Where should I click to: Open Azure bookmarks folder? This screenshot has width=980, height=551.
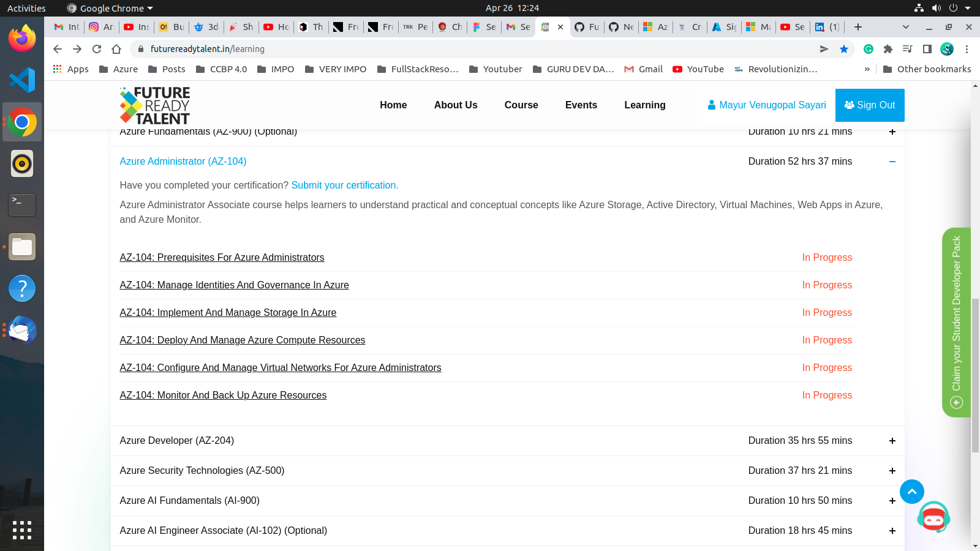[x=119, y=69]
